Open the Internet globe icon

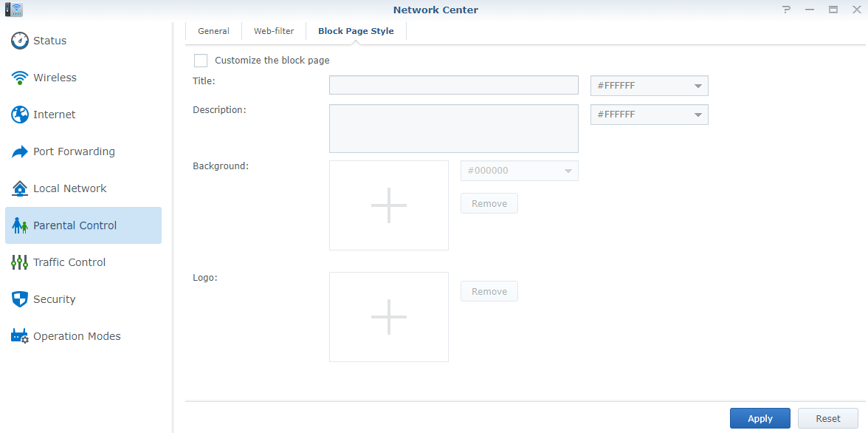[x=20, y=115]
